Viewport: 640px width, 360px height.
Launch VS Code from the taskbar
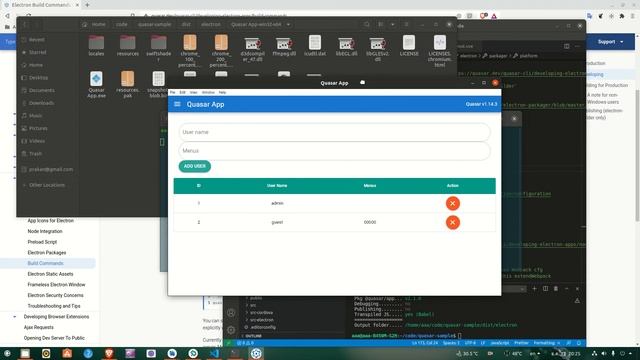coord(214,353)
